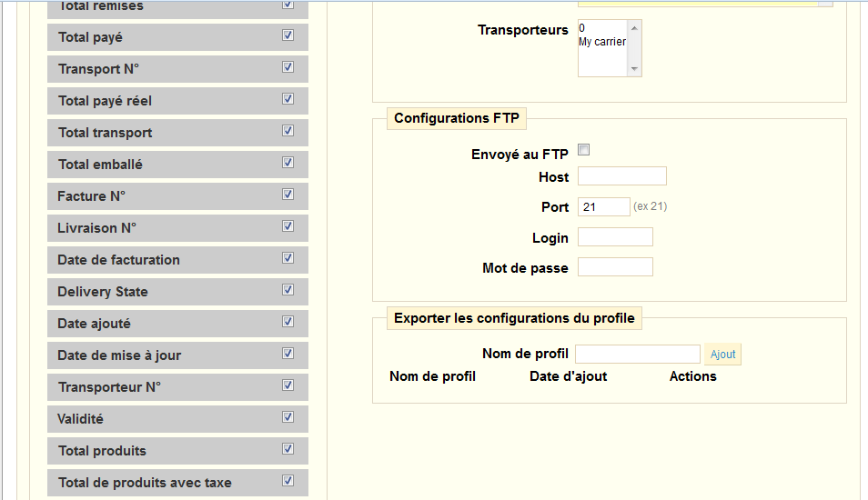Uncheck Delivery State checkbox
Viewport: 868px width, 500px height.
(288, 290)
